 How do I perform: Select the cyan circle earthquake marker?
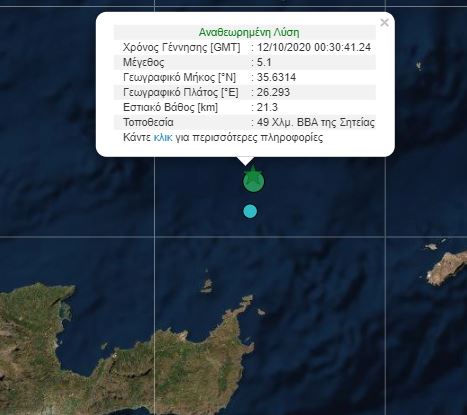(250, 211)
